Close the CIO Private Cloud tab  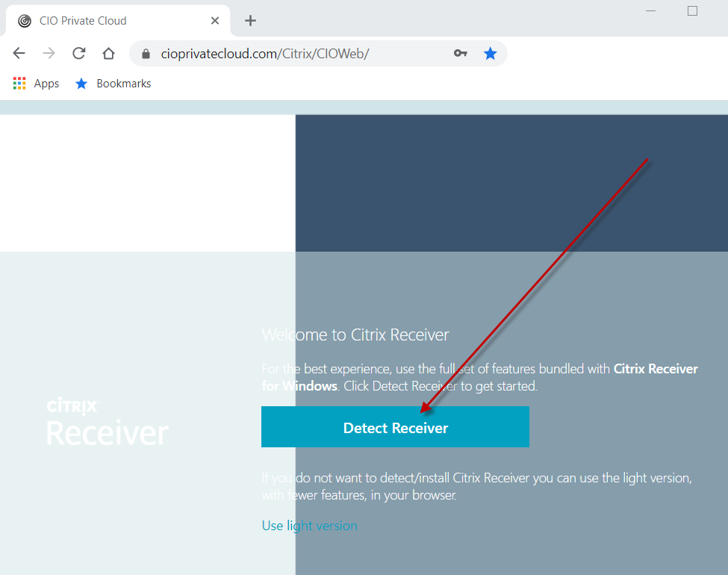[x=215, y=20]
